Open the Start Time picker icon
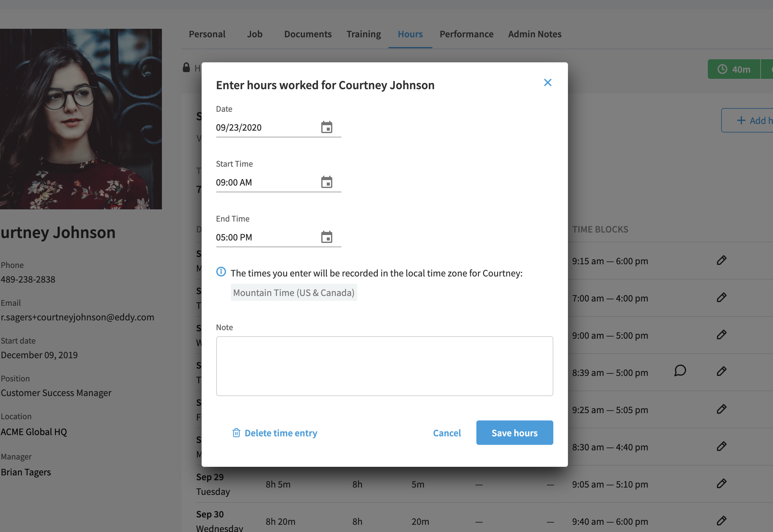Viewport: 773px width, 532px height. pyautogui.click(x=327, y=182)
